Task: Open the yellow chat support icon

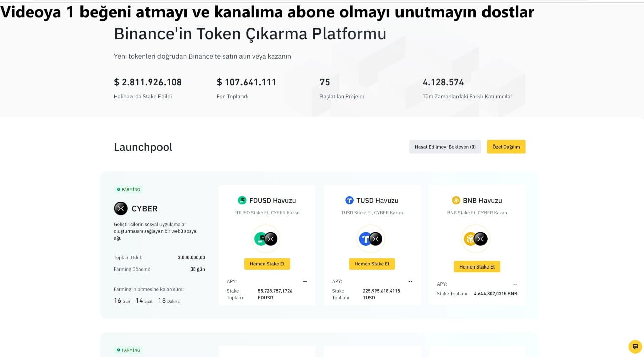Action: (x=635, y=347)
